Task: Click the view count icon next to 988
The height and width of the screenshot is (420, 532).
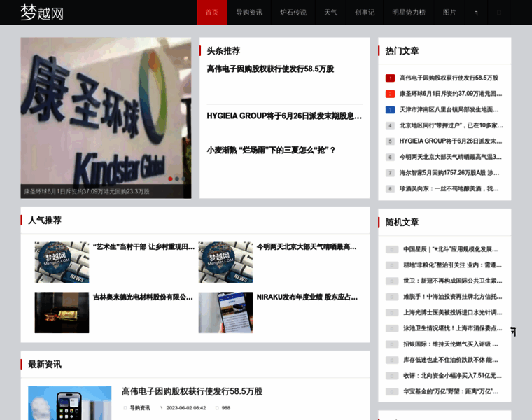Action: tap(217, 408)
